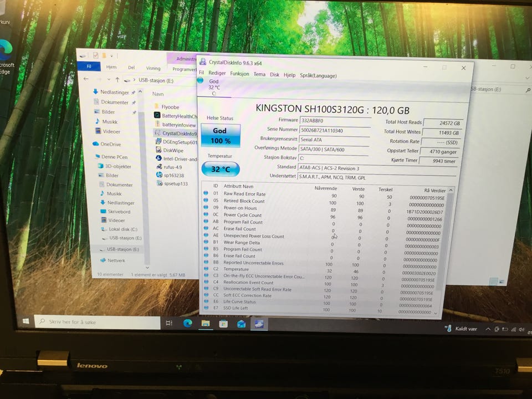The height and width of the screenshot is (399, 532).
Task: Click status icon for SSD Life Left
Action: coord(206,308)
